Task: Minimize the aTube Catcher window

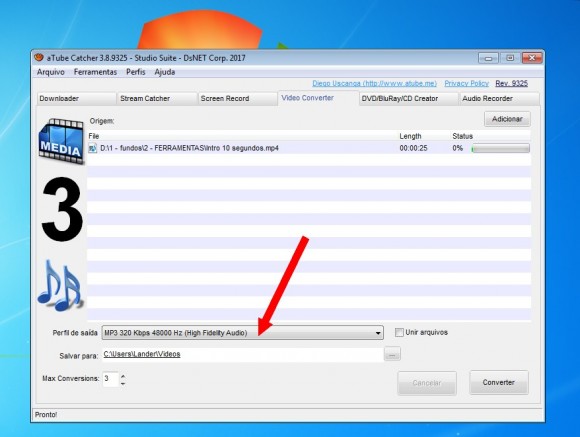Action: [x=488, y=58]
